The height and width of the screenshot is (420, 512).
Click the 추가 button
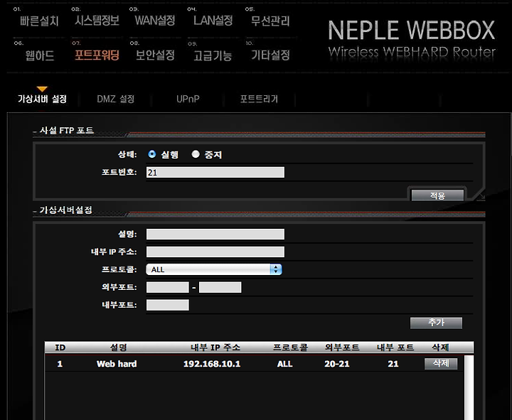pyautogui.click(x=436, y=323)
